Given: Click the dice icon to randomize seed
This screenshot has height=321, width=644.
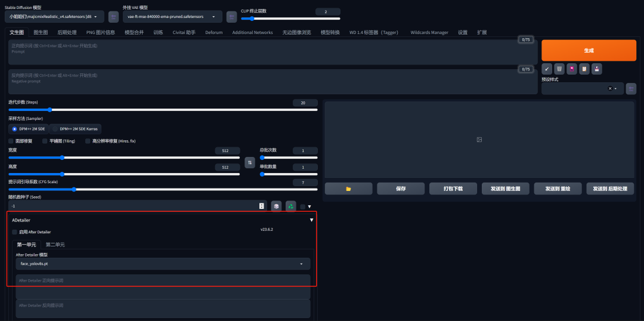Looking at the screenshot, I should click(277, 206).
